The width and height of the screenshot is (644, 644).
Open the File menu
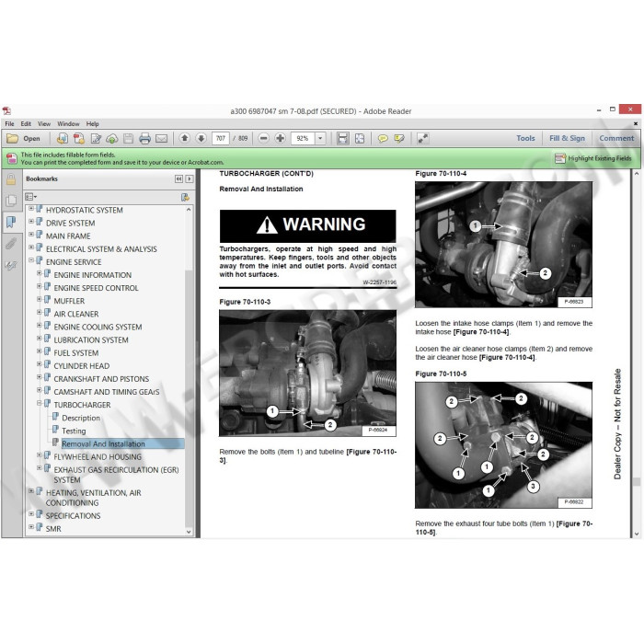pos(9,123)
